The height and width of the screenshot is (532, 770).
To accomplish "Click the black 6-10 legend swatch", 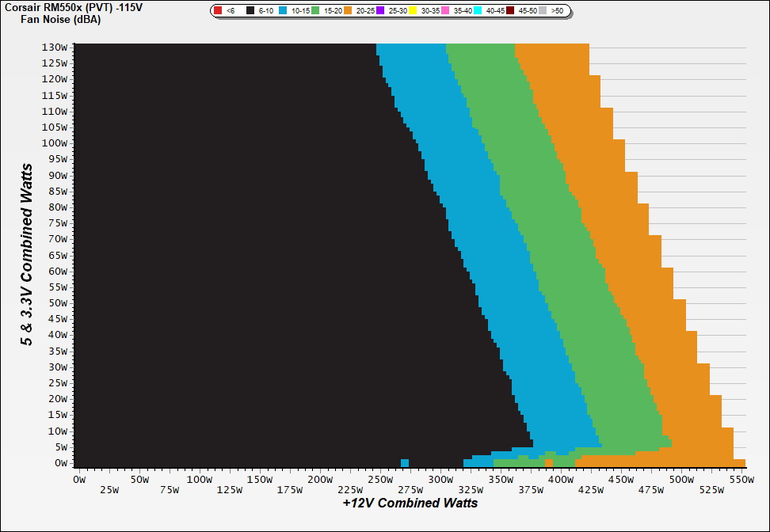I will pyautogui.click(x=250, y=11).
